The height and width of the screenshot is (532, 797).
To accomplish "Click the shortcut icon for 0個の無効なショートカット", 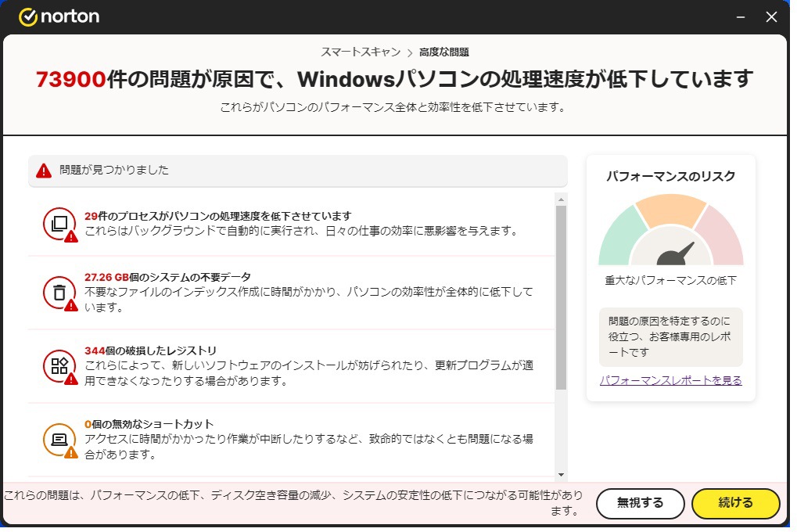I will [x=60, y=440].
